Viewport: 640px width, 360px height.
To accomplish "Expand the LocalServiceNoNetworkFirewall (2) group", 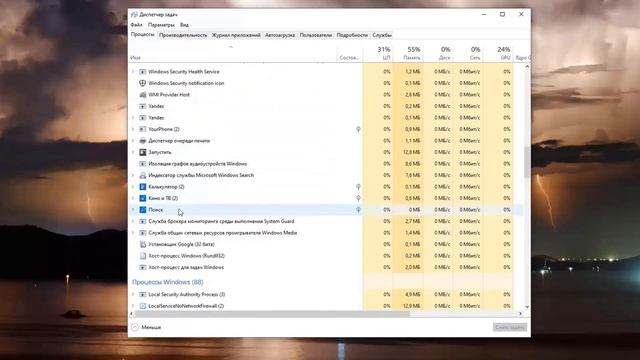I will pos(133,306).
